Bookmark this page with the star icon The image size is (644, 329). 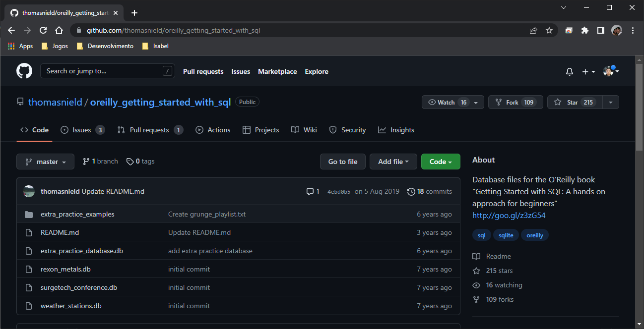click(549, 30)
